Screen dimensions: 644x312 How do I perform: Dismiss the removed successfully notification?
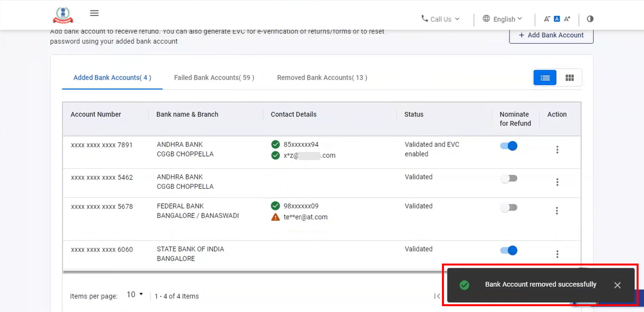tap(617, 285)
